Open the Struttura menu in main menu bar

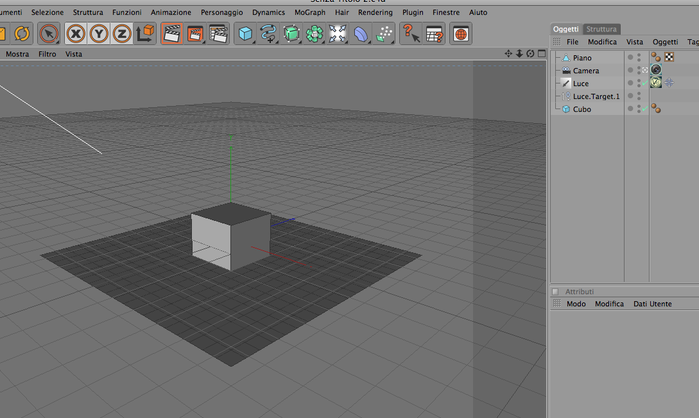(88, 12)
